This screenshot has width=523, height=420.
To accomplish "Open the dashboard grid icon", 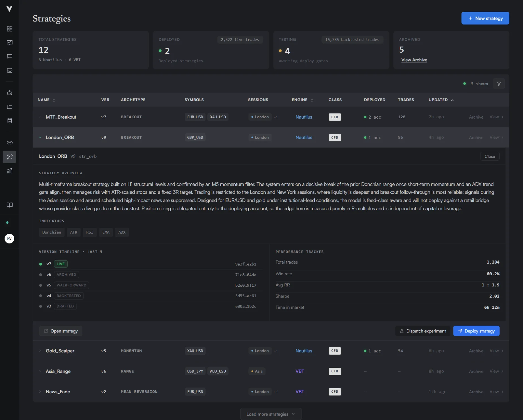I will click(x=9, y=29).
